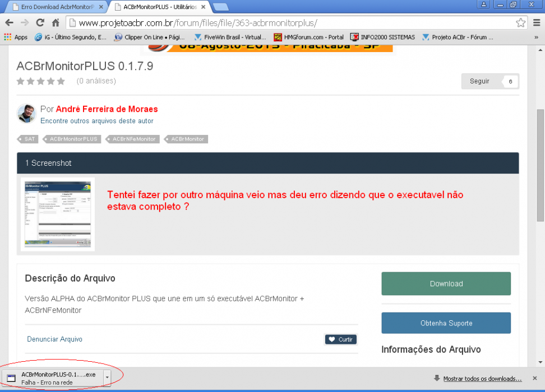
Task: Open André Ferreira de Moraes profile
Action: tap(107, 109)
